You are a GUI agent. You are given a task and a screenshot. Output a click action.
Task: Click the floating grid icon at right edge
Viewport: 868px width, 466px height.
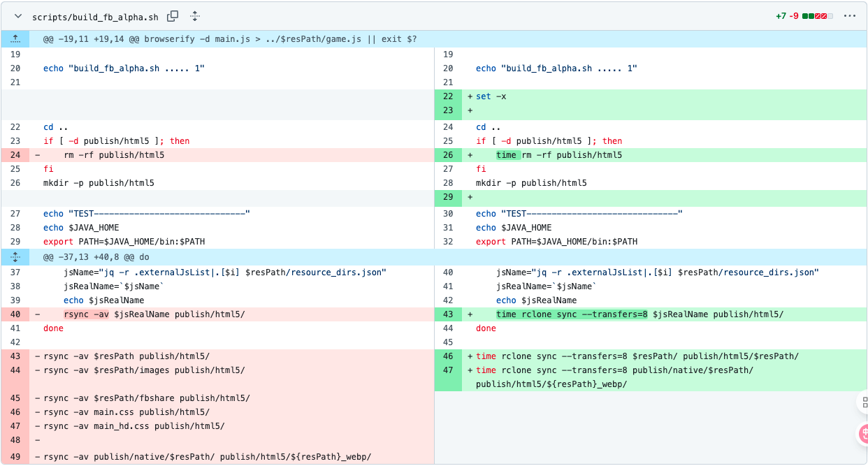pyautogui.click(x=863, y=402)
